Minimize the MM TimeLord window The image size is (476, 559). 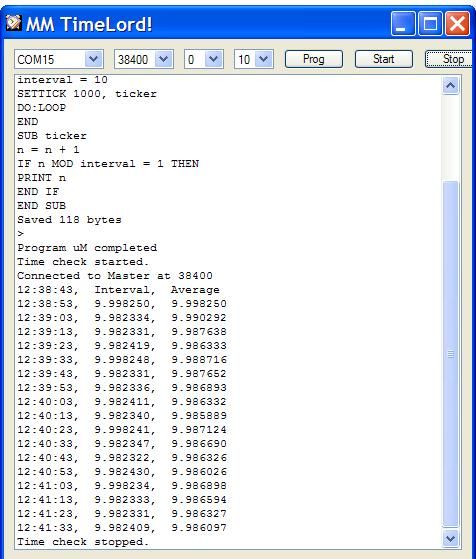[x=403, y=24]
